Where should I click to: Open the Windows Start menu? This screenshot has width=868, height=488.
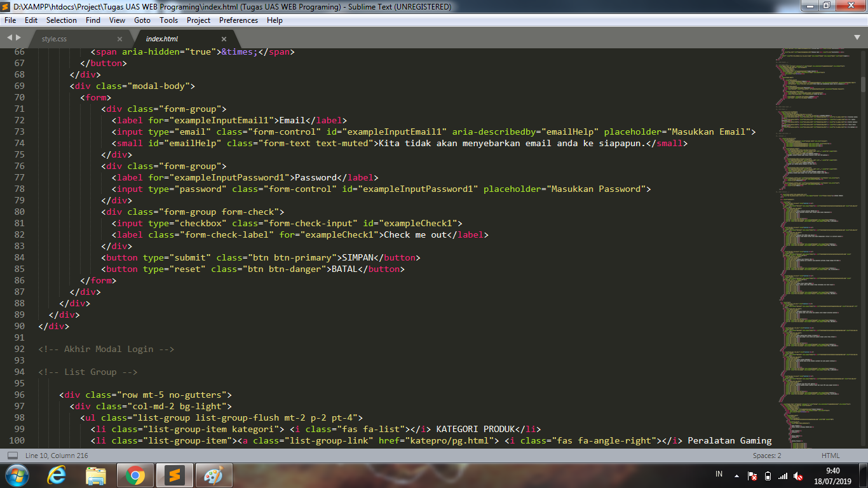coord(17,475)
